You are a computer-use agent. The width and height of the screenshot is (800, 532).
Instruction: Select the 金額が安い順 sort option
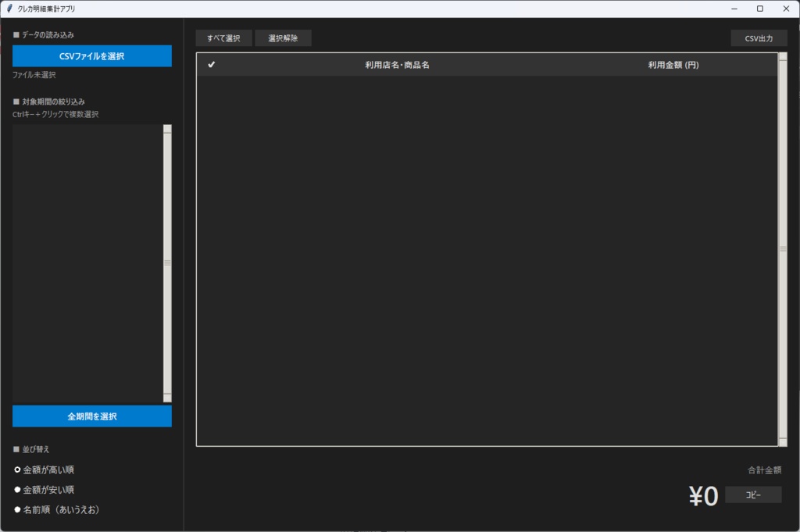[45, 490]
